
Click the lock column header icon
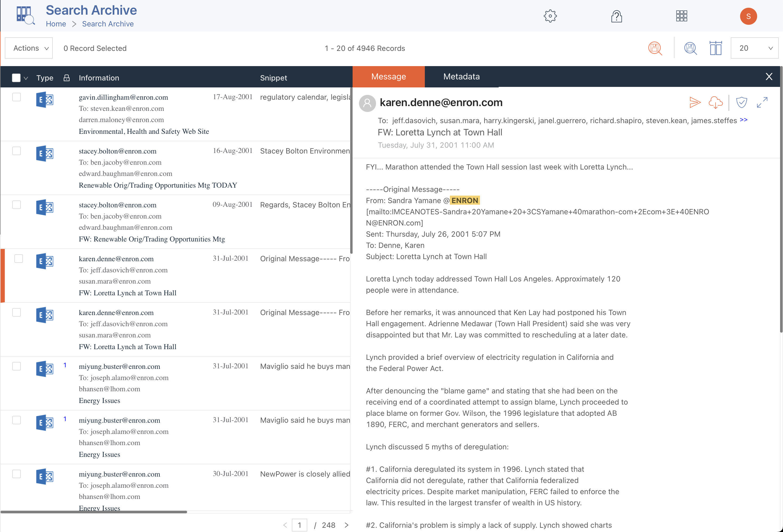67,78
